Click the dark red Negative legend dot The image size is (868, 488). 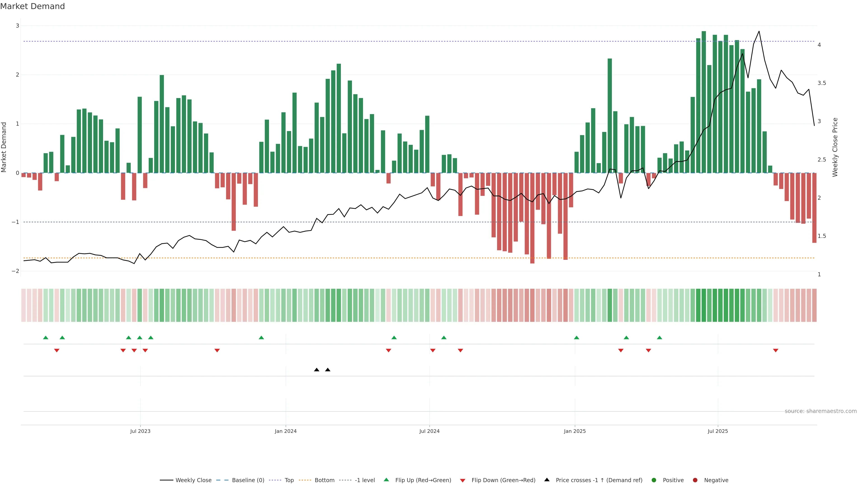(x=695, y=480)
